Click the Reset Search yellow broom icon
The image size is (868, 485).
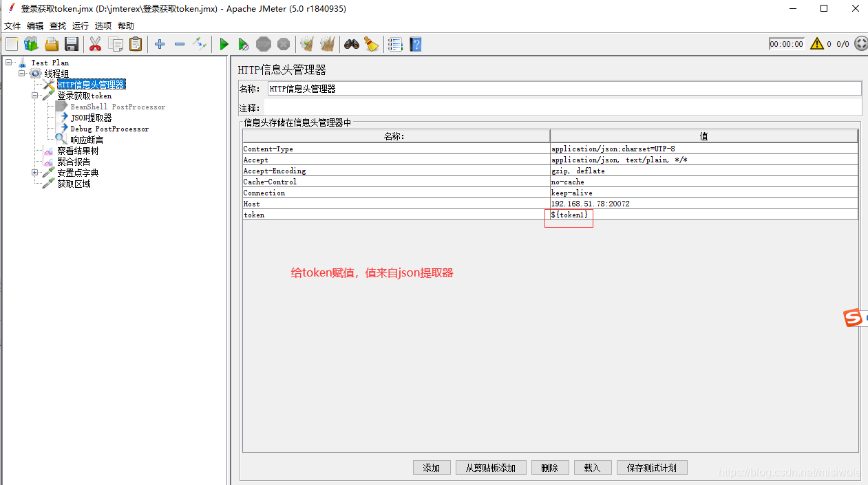[x=372, y=44]
